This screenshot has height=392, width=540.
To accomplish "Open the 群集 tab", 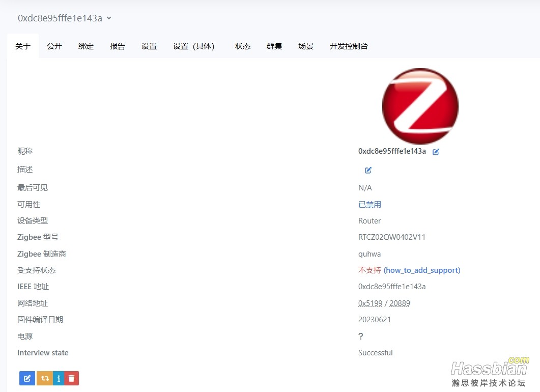I will click(x=274, y=46).
